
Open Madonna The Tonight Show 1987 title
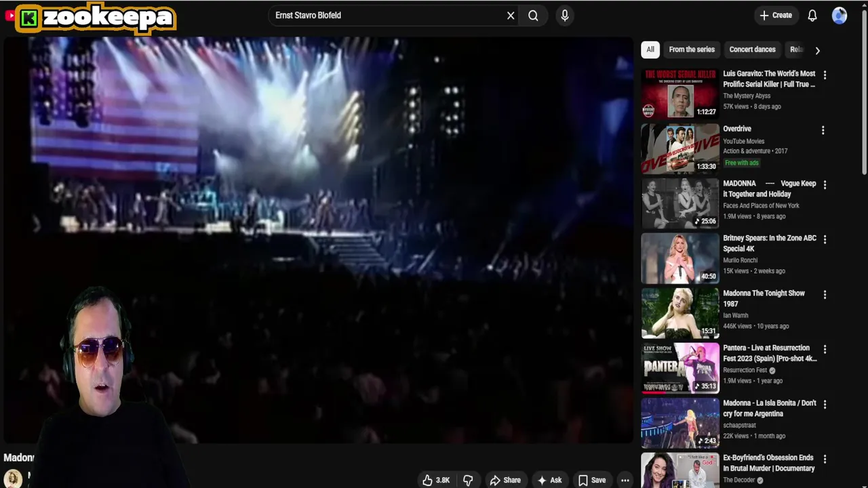click(x=764, y=298)
